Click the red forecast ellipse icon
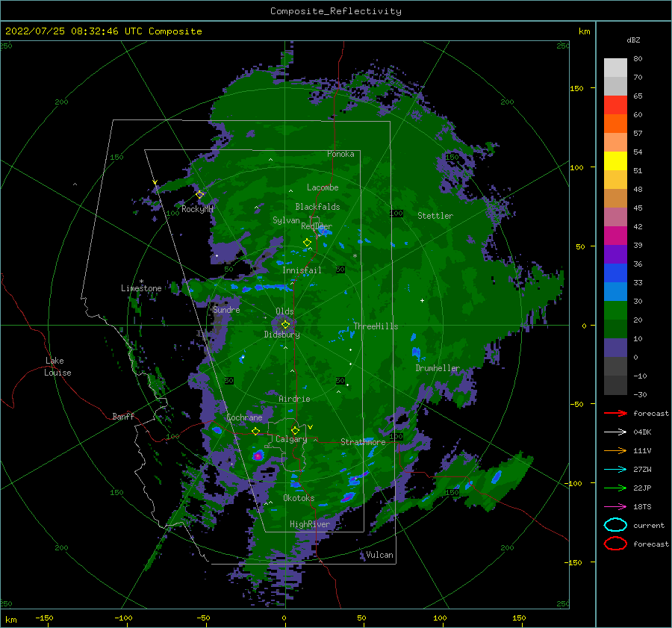The width and height of the screenshot is (672, 628). (x=615, y=544)
